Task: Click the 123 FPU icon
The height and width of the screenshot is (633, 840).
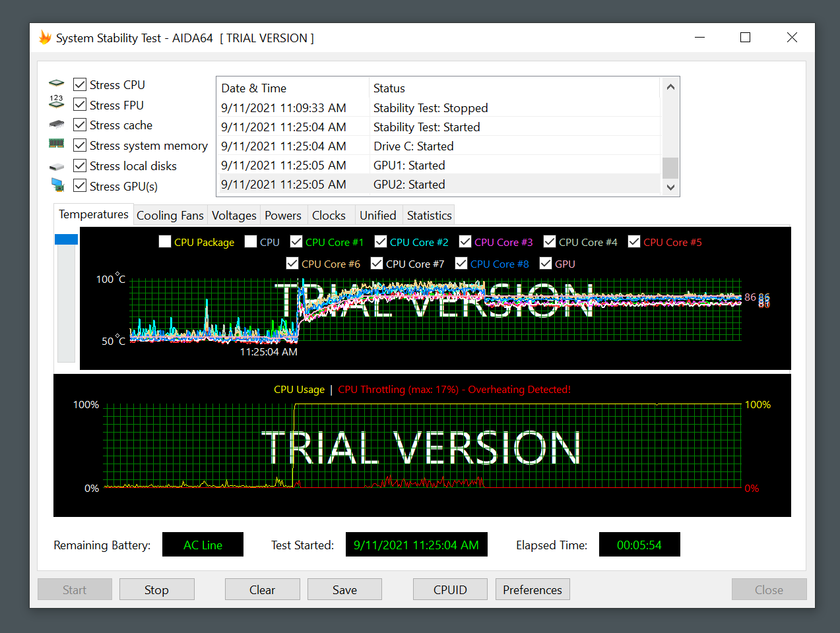Action: click(x=57, y=102)
